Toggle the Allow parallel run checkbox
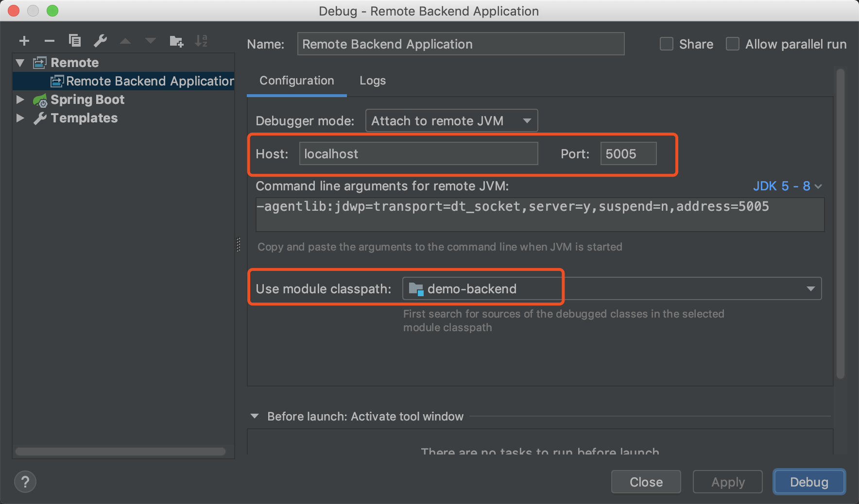 click(733, 44)
